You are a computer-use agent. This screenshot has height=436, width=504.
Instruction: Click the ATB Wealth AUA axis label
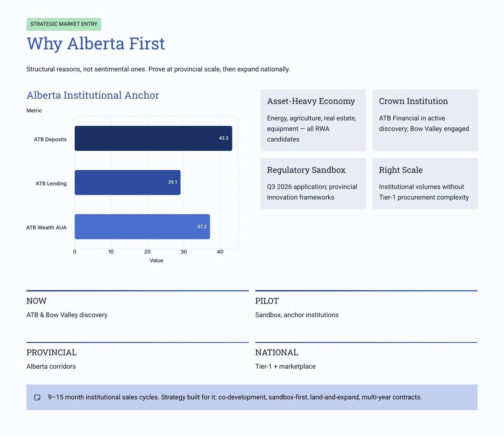pyautogui.click(x=46, y=227)
